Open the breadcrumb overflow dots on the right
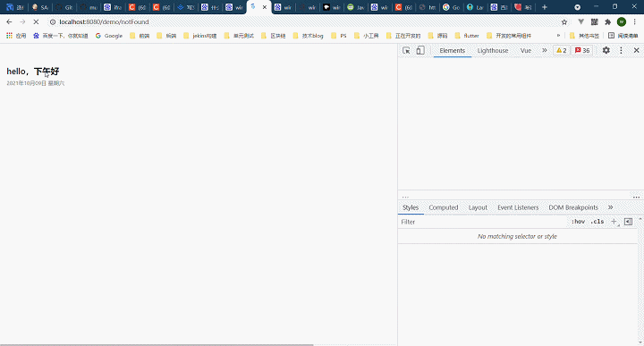Viewport: 644px width, 346px height. (x=636, y=197)
